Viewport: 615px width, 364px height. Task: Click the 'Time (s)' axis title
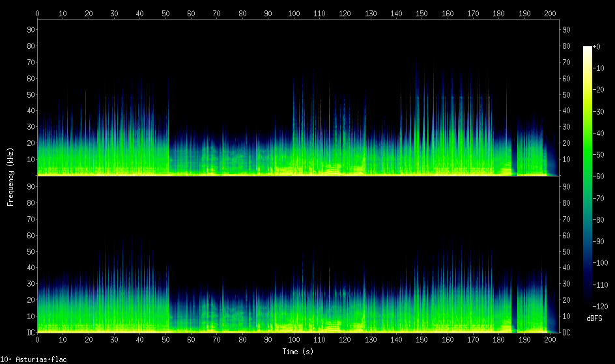tap(298, 352)
